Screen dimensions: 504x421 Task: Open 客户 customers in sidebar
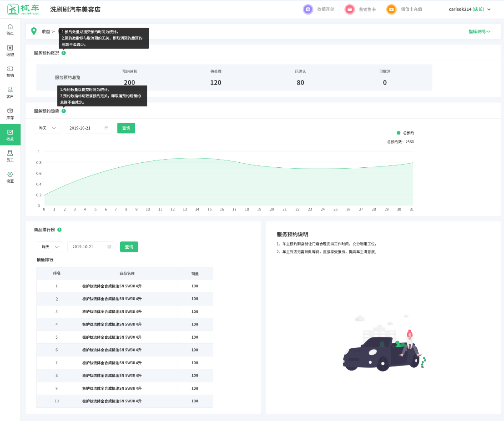coord(10,92)
